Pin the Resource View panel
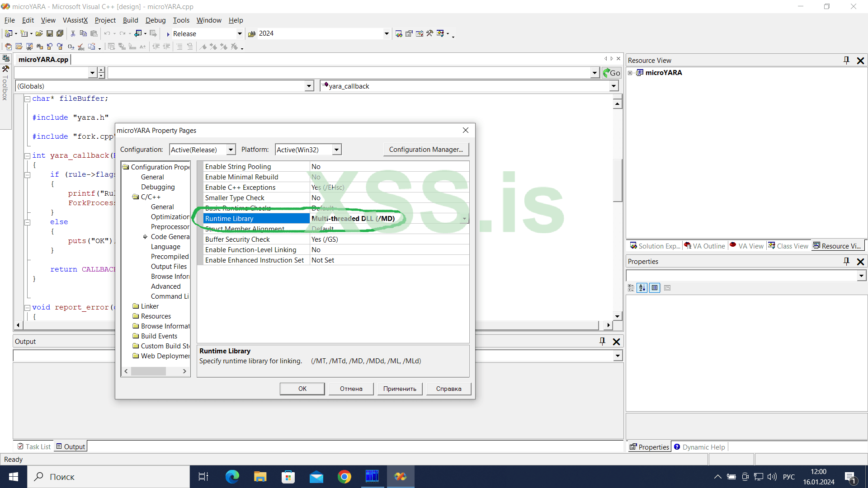 click(846, 60)
